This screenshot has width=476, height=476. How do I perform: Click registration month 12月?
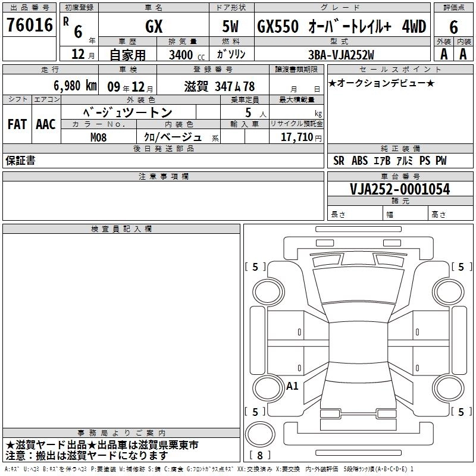tap(83, 54)
